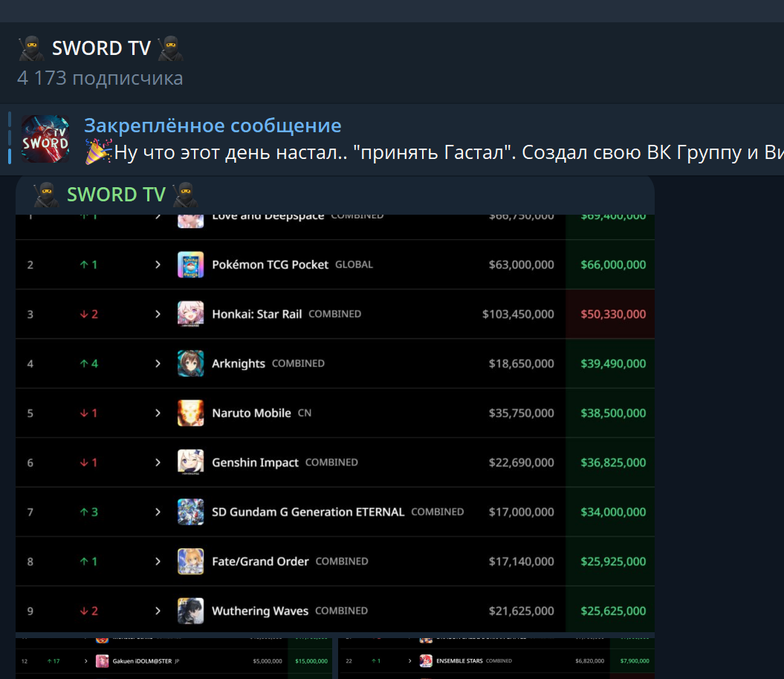This screenshot has width=784, height=679.
Task: Click the Naruto Mobile title text
Action: point(251,413)
